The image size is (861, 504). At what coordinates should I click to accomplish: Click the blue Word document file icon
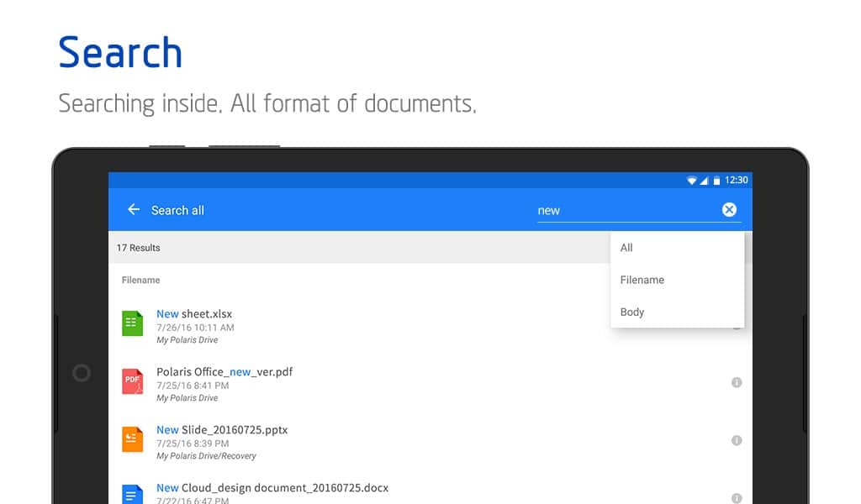(x=132, y=494)
